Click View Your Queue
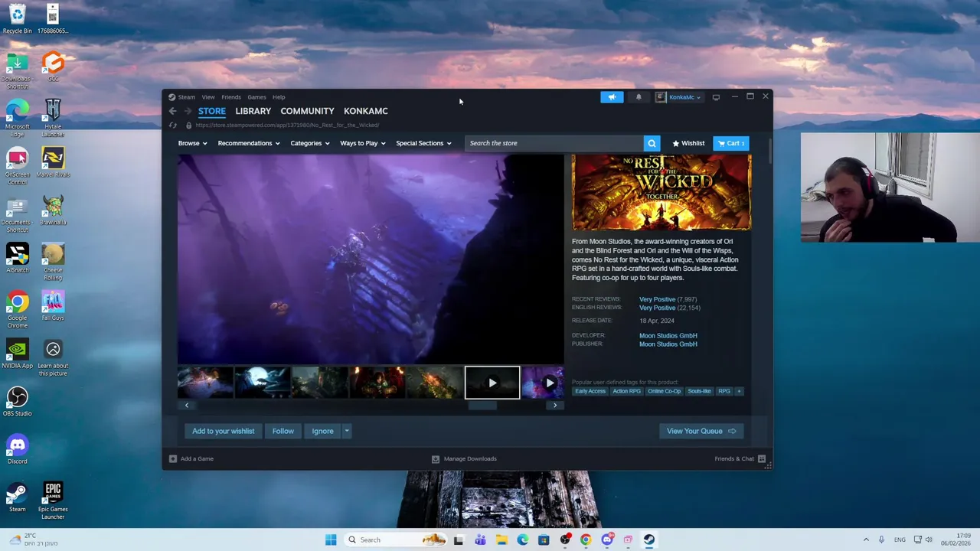Screen dimensions: 980x551 click(x=701, y=431)
